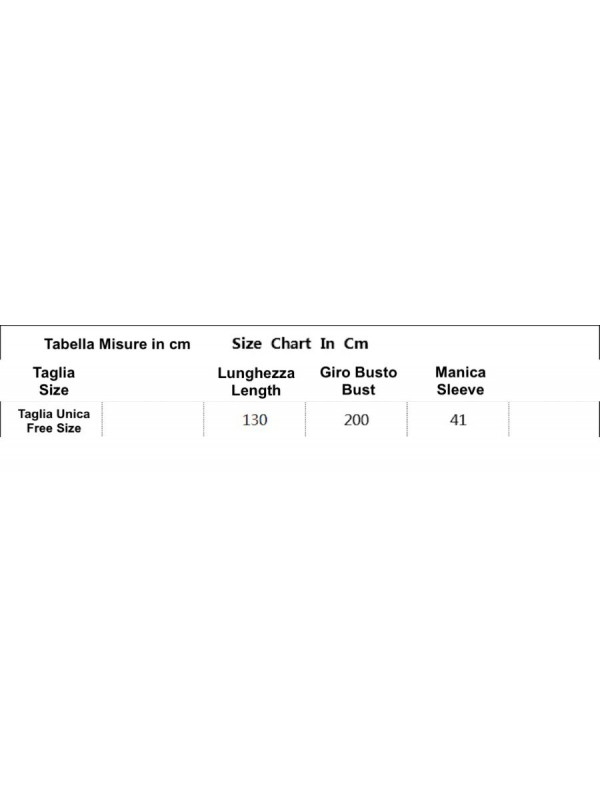Select the 'Giro Busto Bust' column header

(358, 381)
